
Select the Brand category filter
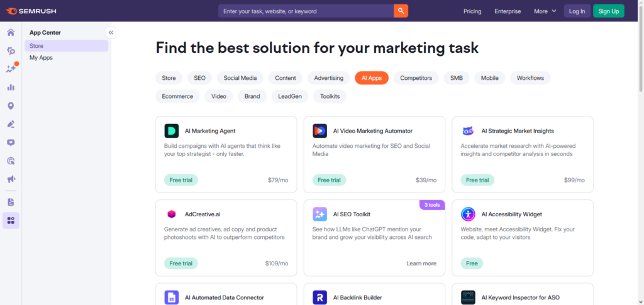pos(252,96)
